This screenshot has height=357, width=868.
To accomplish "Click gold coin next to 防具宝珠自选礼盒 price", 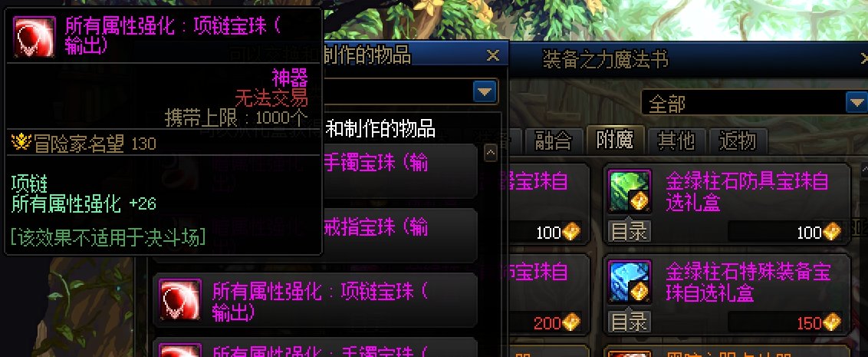I will [x=831, y=233].
